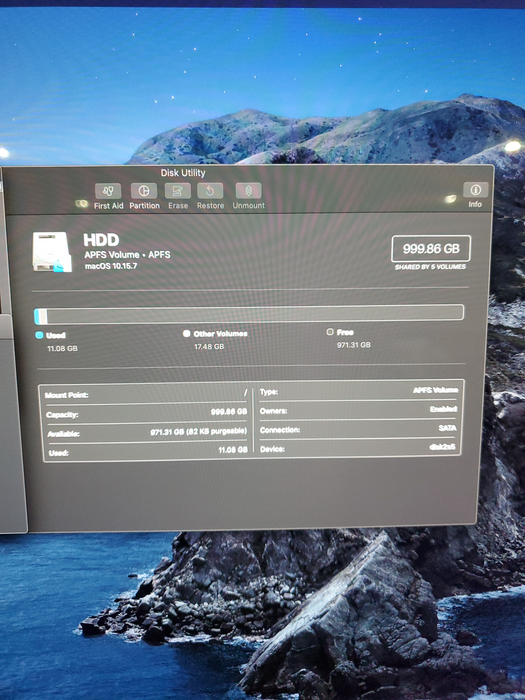Viewport: 525px width, 700px height.
Task: Click the Used 11.08 GB table row
Action: 147,451
